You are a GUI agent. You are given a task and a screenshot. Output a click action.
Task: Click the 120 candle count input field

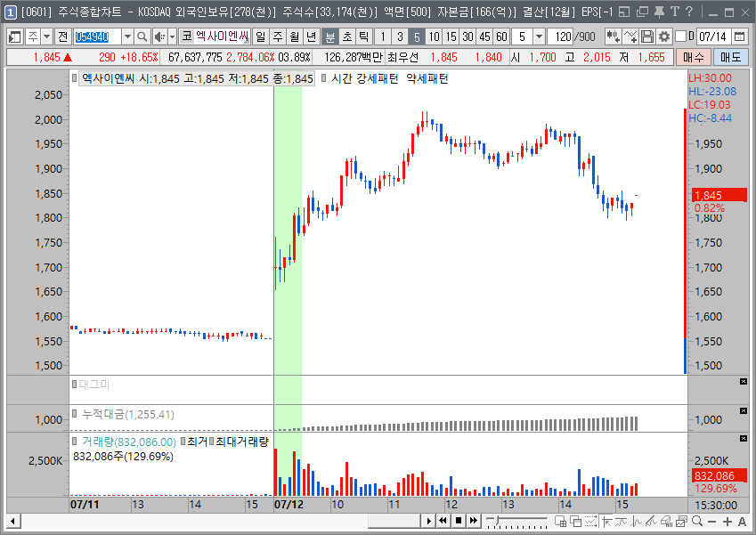pos(562,36)
